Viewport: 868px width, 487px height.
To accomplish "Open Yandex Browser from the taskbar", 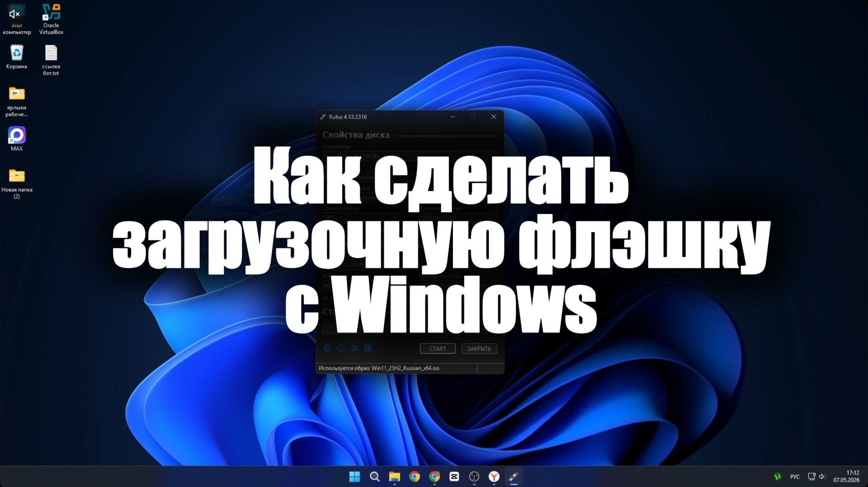I will 494,477.
